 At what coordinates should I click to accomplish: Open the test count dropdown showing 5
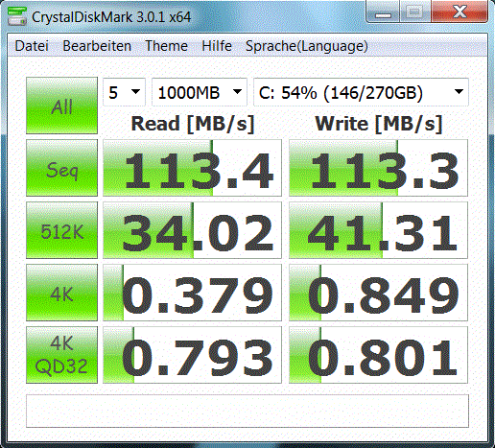124,92
